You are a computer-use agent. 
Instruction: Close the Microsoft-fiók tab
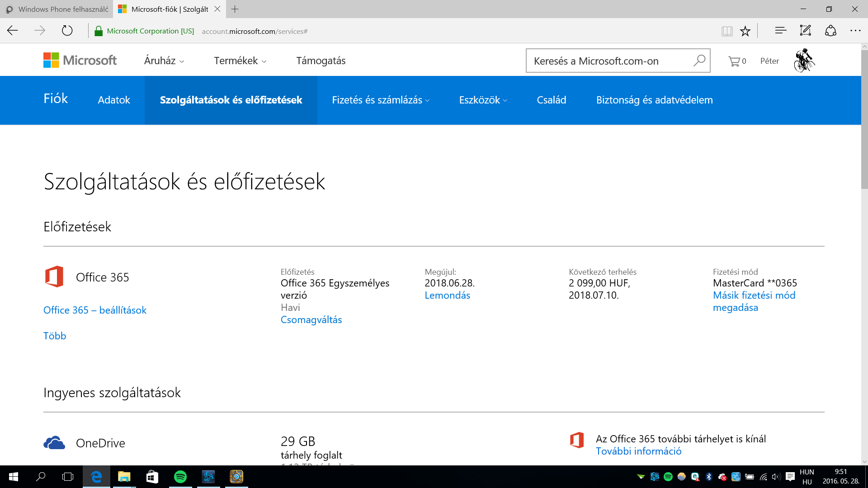[217, 9]
